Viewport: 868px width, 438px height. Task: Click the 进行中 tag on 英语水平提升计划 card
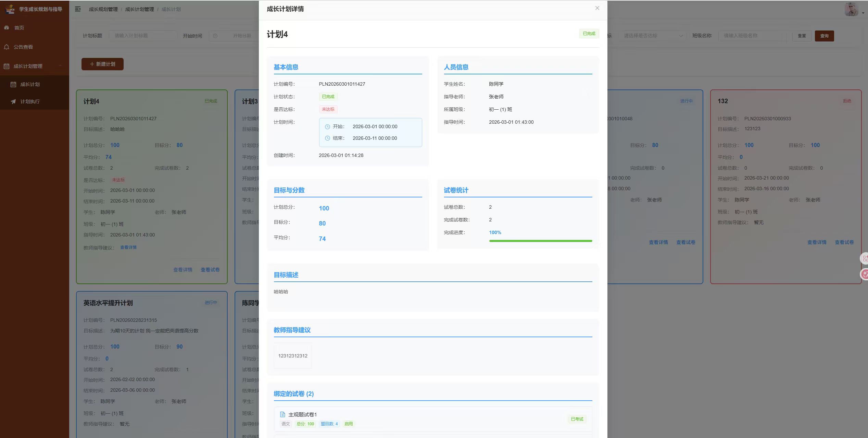pyautogui.click(x=211, y=303)
